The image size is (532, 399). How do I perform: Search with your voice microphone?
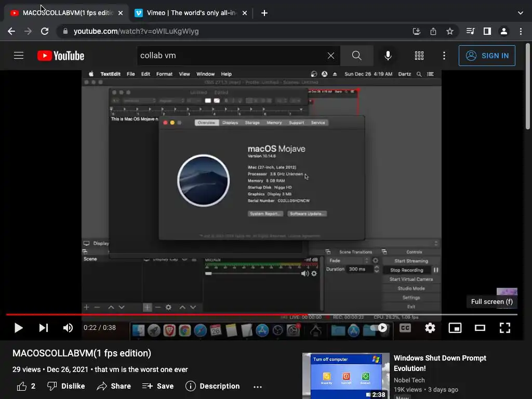tap(388, 56)
